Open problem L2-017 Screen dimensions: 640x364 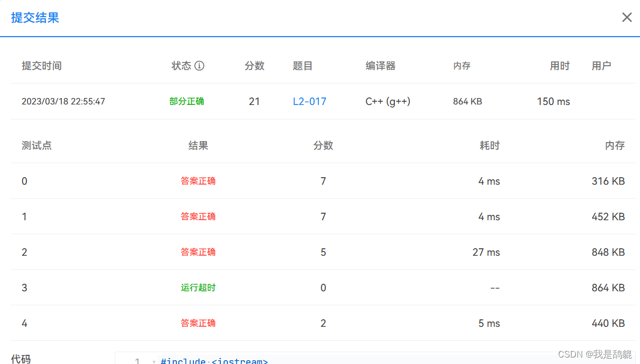(x=309, y=101)
